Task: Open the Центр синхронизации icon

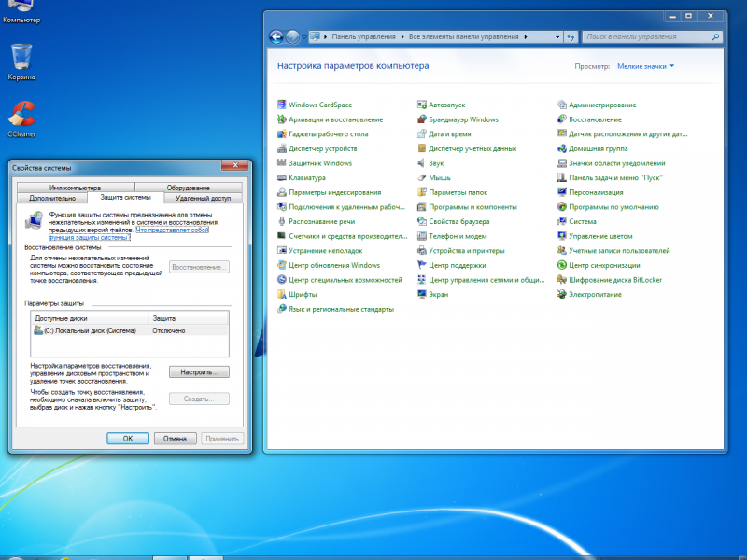Action: [x=562, y=265]
